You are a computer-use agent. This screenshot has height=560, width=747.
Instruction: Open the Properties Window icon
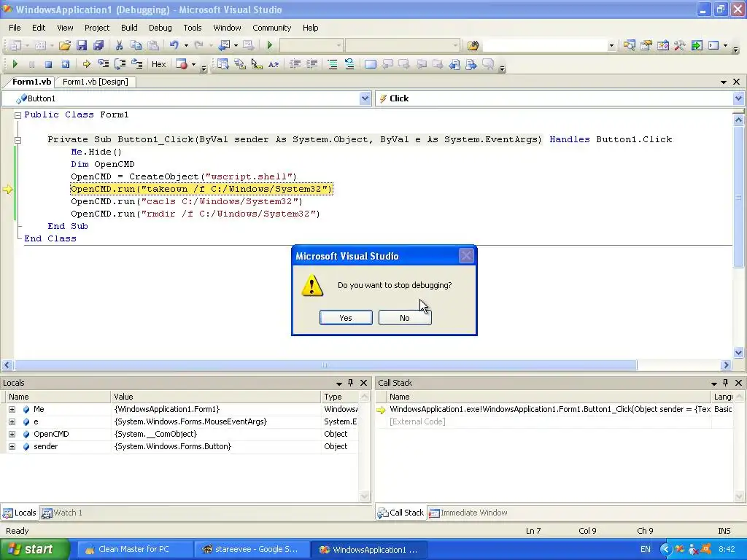(646, 45)
